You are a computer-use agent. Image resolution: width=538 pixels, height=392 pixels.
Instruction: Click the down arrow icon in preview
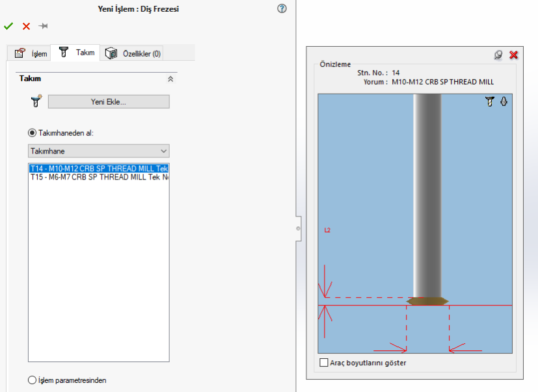point(504,102)
